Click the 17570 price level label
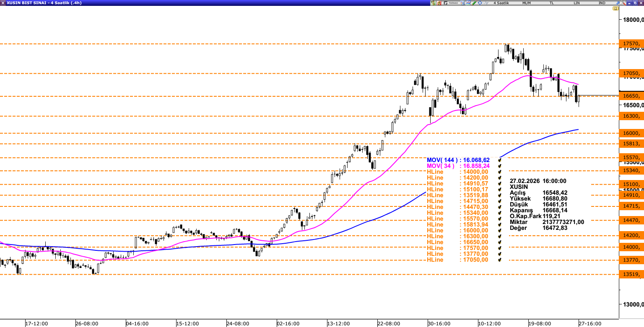Viewport: 644px width, 327px height. [x=631, y=44]
